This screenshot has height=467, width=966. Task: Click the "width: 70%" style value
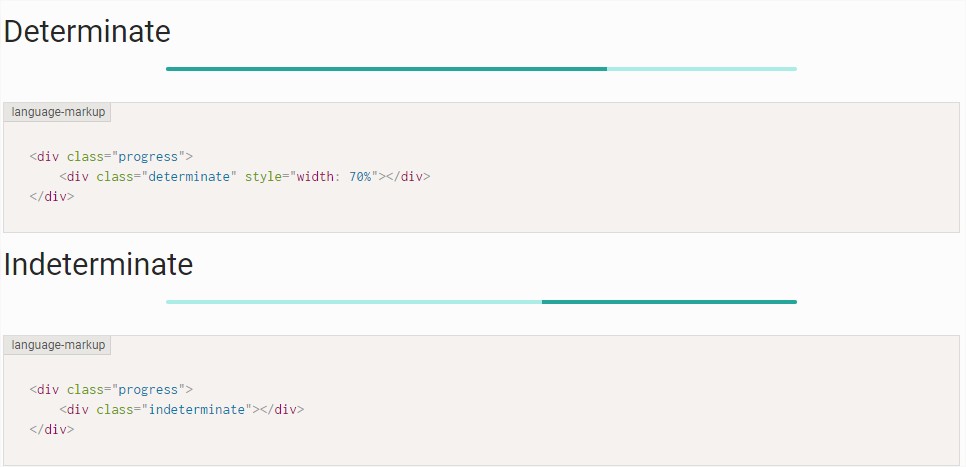[338, 177]
